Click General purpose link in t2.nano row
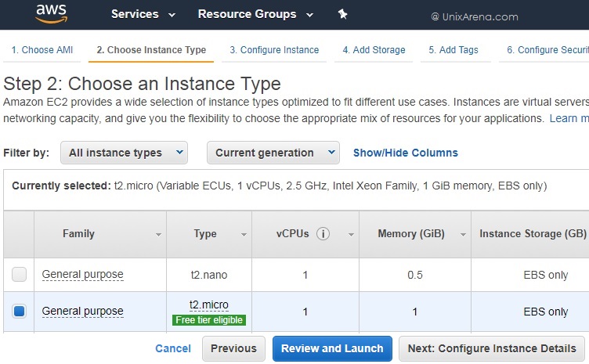The height and width of the screenshot is (364, 589). pyautogui.click(x=83, y=275)
